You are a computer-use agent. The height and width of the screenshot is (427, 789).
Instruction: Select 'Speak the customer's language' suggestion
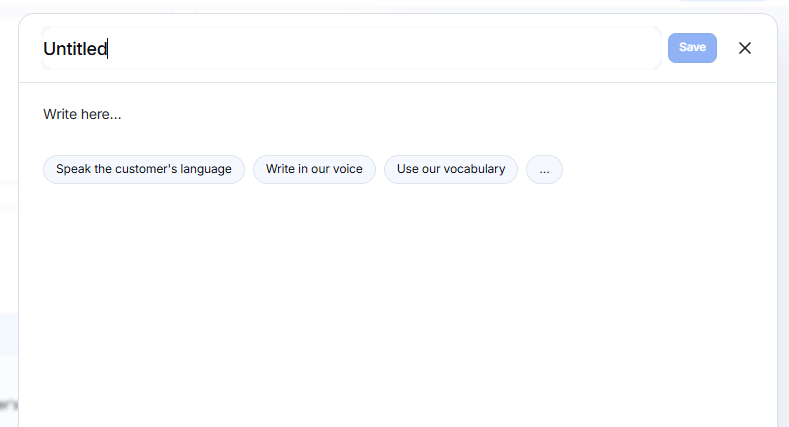[144, 169]
